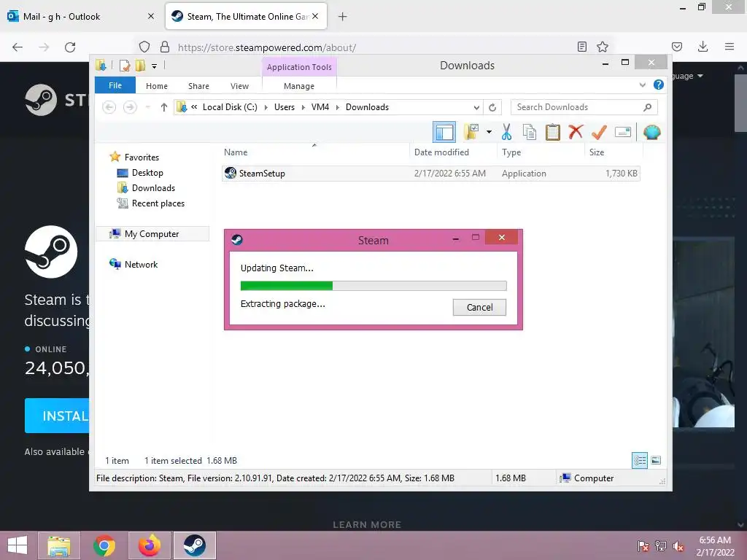This screenshot has height=560, width=747.
Task: Click the Rename icon in Explorer toolbar
Action: (623, 132)
